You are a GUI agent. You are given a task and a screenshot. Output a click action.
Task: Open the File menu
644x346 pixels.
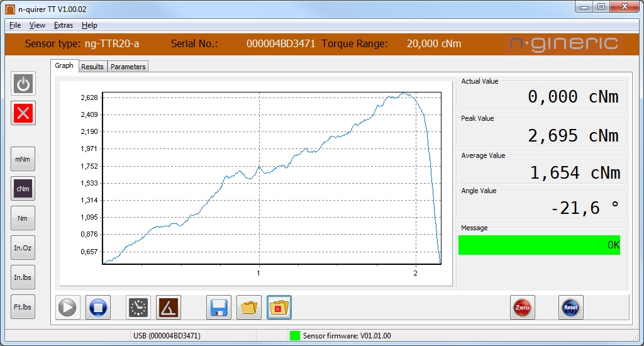click(x=15, y=25)
